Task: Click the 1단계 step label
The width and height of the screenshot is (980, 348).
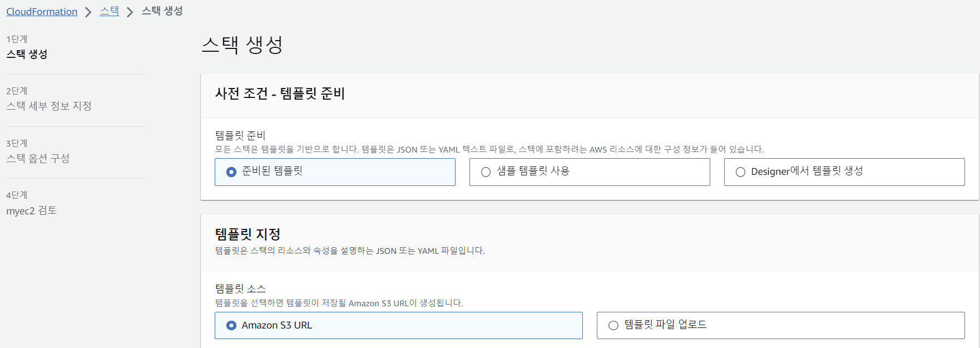Action: [17, 39]
